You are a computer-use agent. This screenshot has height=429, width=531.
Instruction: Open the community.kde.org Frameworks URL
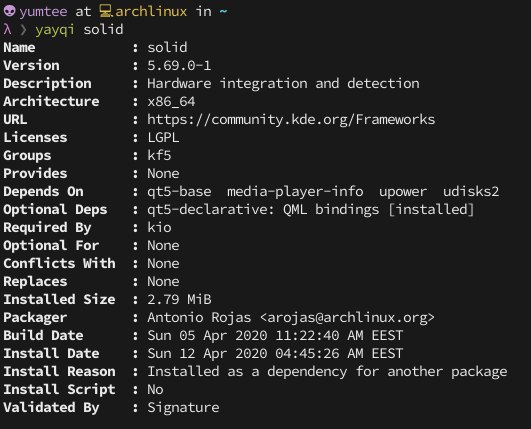coord(291,120)
